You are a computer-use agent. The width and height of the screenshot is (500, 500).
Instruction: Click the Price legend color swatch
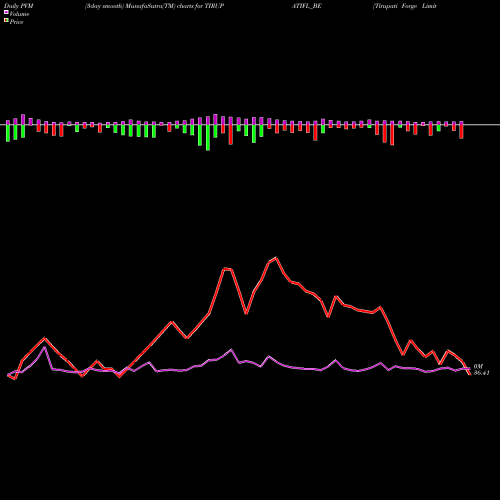point(6,21)
